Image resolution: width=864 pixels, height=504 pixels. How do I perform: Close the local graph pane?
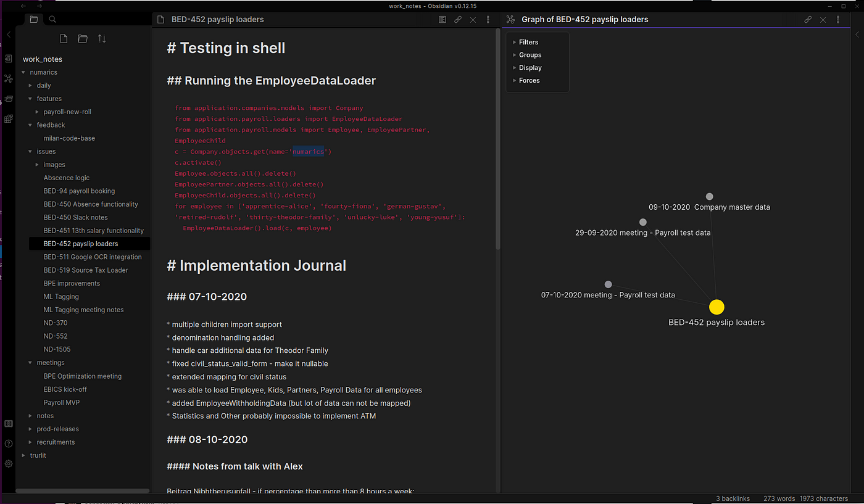pyautogui.click(x=823, y=20)
